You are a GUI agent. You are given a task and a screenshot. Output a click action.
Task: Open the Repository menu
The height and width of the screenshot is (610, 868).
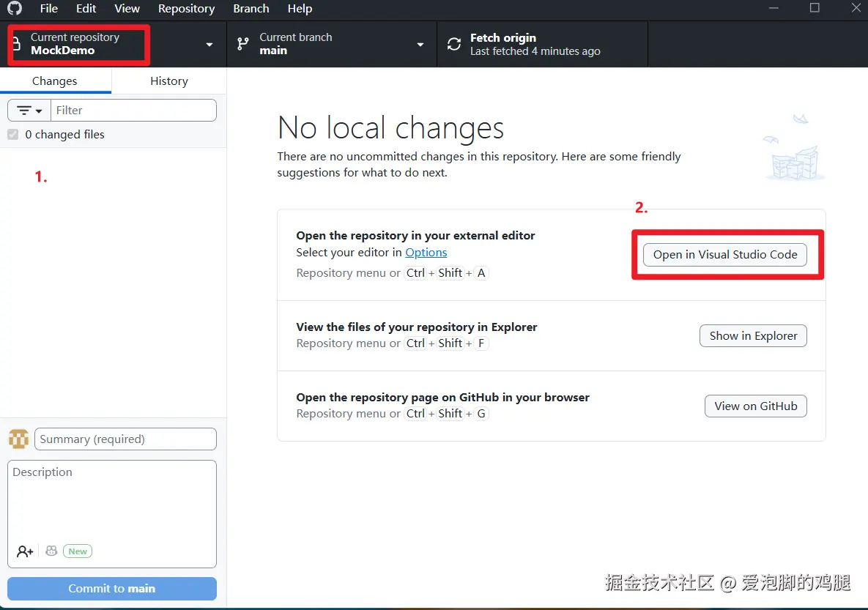pos(186,8)
